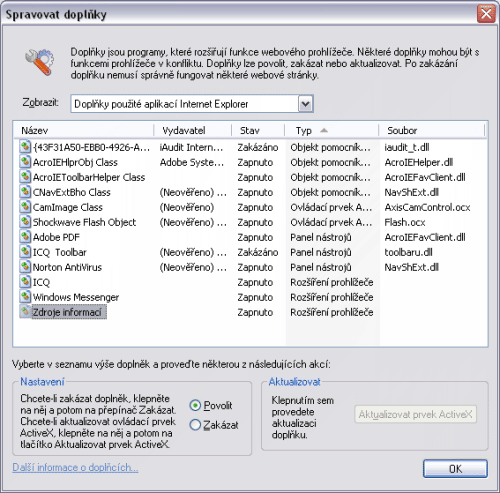Click the Aktualizovat prvek ActiveX button

415,414
